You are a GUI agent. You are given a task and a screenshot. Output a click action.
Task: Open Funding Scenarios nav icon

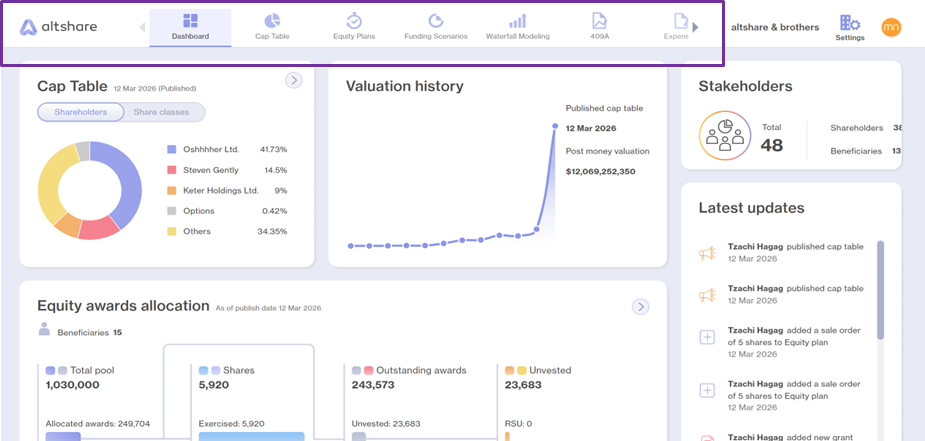click(x=435, y=21)
